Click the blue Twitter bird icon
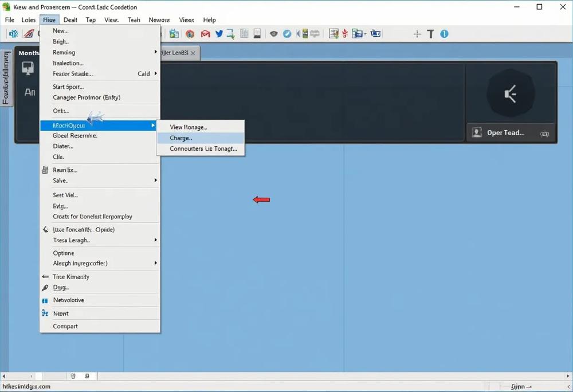The height and width of the screenshot is (392, 573). click(219, 34)
